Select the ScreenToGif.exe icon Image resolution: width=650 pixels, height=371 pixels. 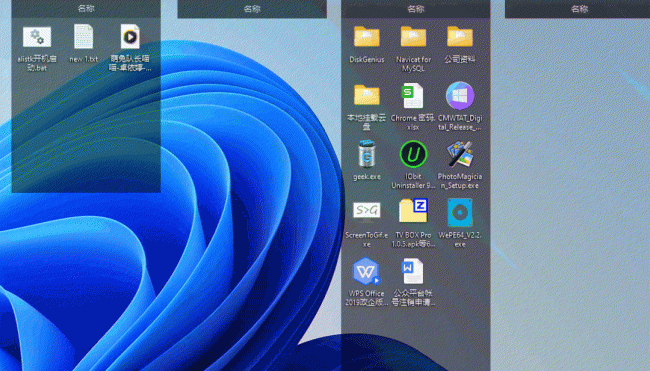point(366,211)
